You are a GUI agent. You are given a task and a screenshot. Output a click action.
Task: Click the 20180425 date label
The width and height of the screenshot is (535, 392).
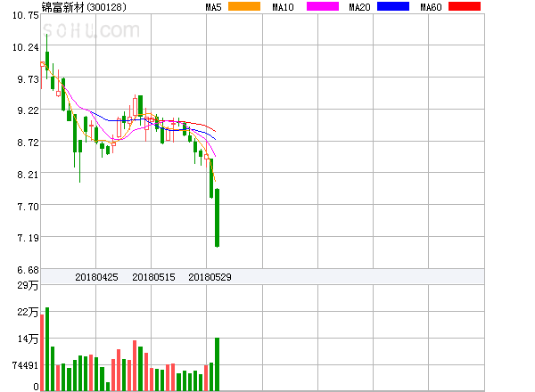96,277
